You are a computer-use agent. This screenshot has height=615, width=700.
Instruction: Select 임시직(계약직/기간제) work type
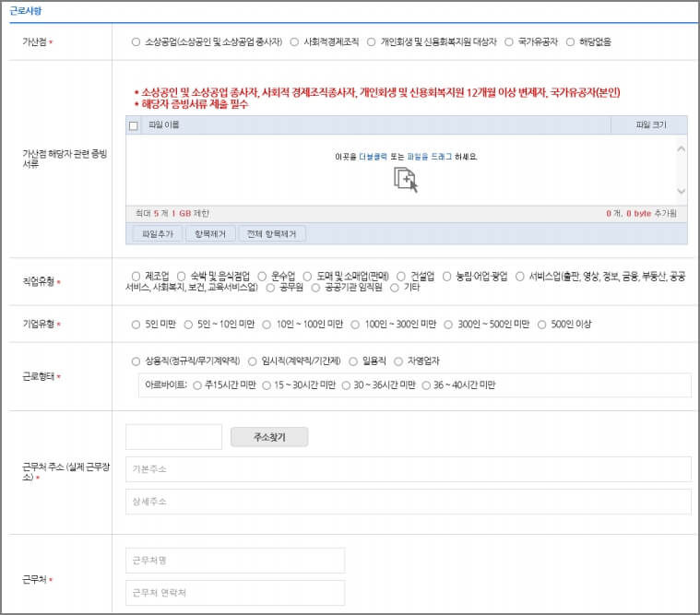pyautogui.click(x=252, y=361)
